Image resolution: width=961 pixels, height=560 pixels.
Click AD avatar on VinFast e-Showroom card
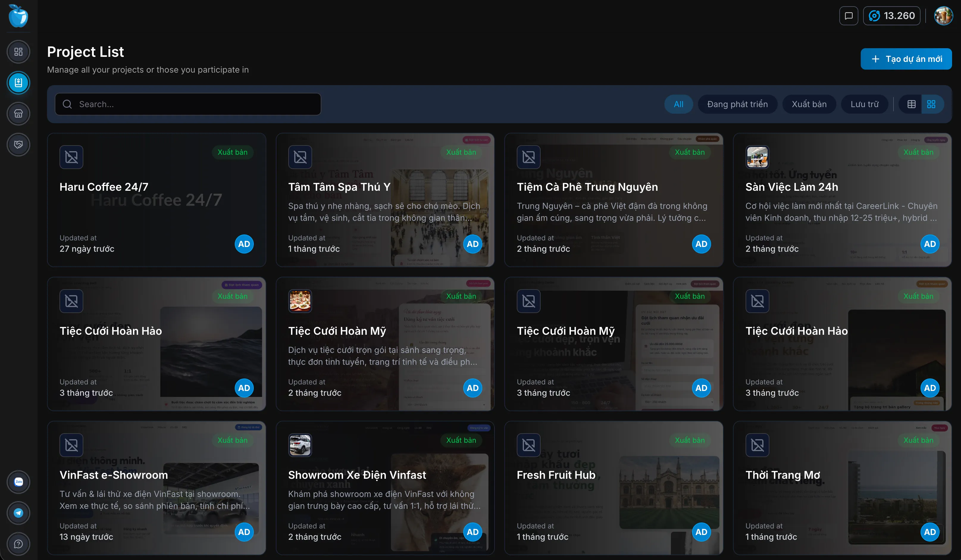pos(244,532)
